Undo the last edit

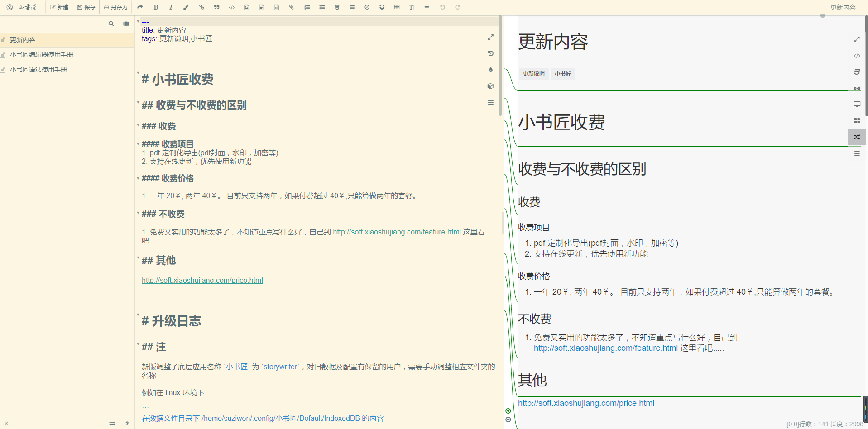click(x=442, y=7)
